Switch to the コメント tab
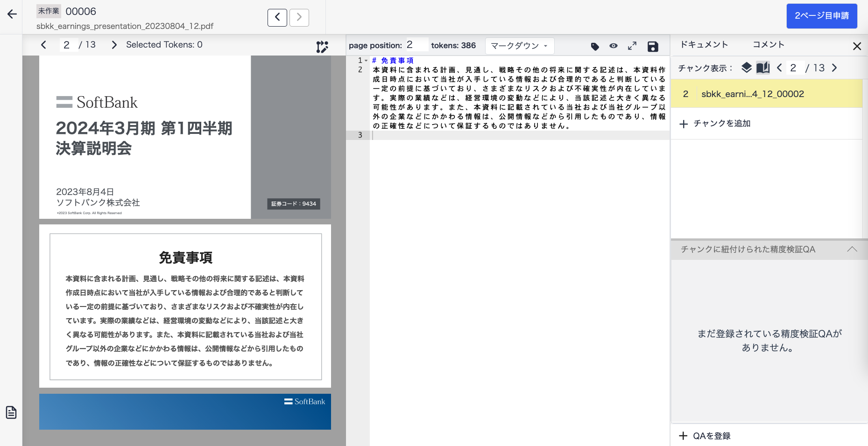868x446 pixels. click(x=769, y=44)
